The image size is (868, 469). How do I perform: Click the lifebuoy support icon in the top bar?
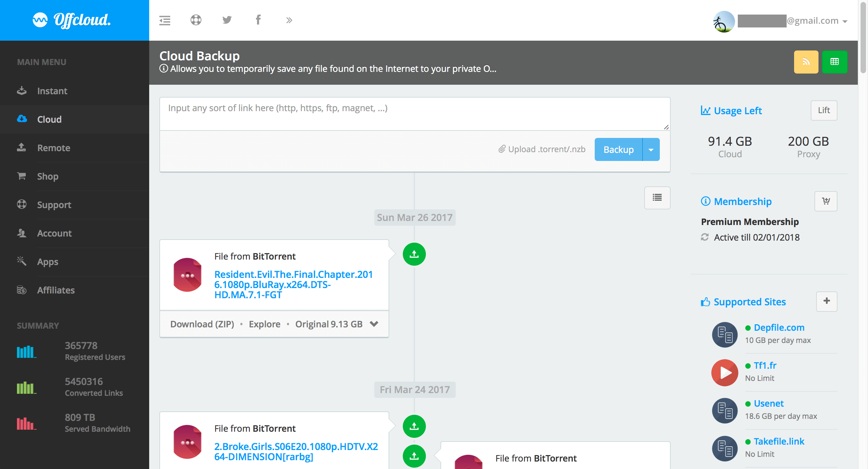click(196, 20)
